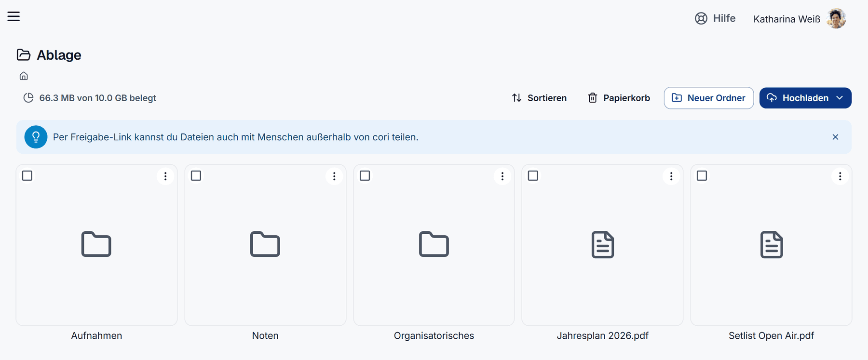This screenshot has width=868, height=360.
Task: Click the lightbulb tip icon
Action: click(36, 137)
